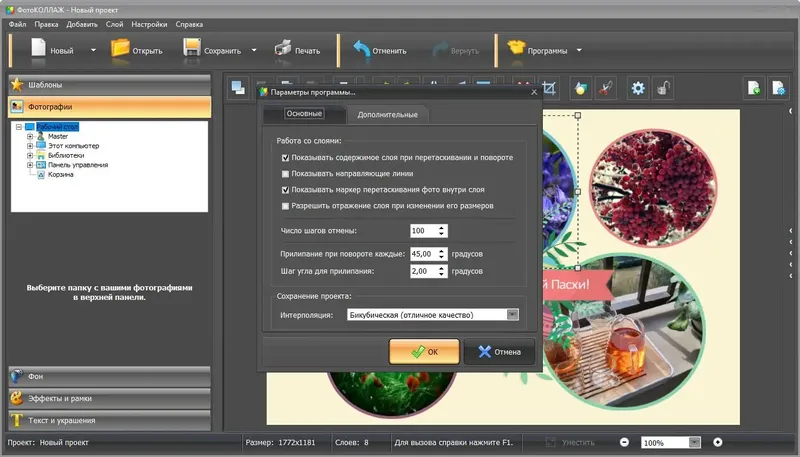The height and width of the screenshot is (457, 800).
Task: Click the Сохранить floppy disk icon
Action: [x=192, y=47]
